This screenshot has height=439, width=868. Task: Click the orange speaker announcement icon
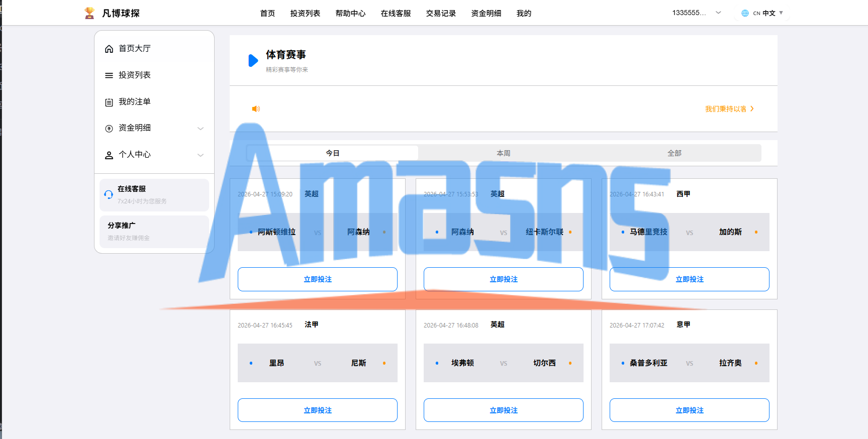click(x=256, y=108)
